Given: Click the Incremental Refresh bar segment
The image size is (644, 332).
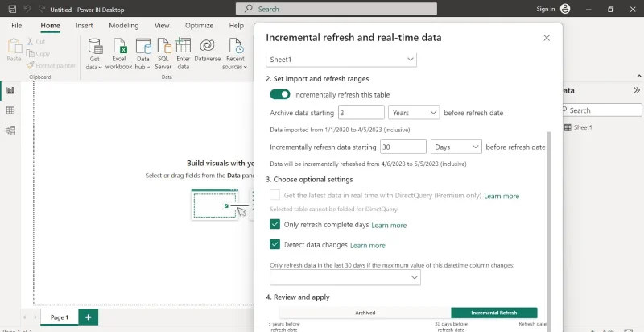Looking at the screenshot, I should 494,313.
